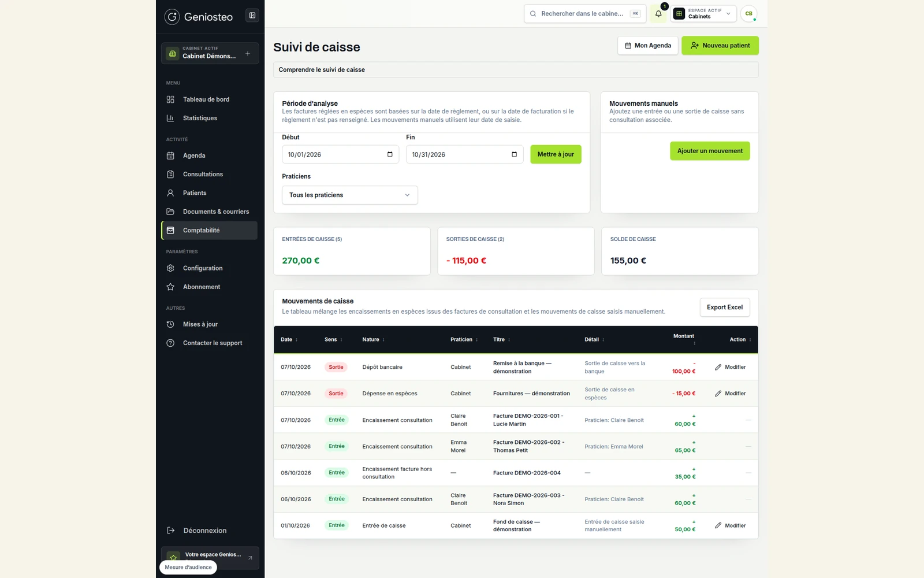Select Comptabilité in the sidebar

pos(210,230)
